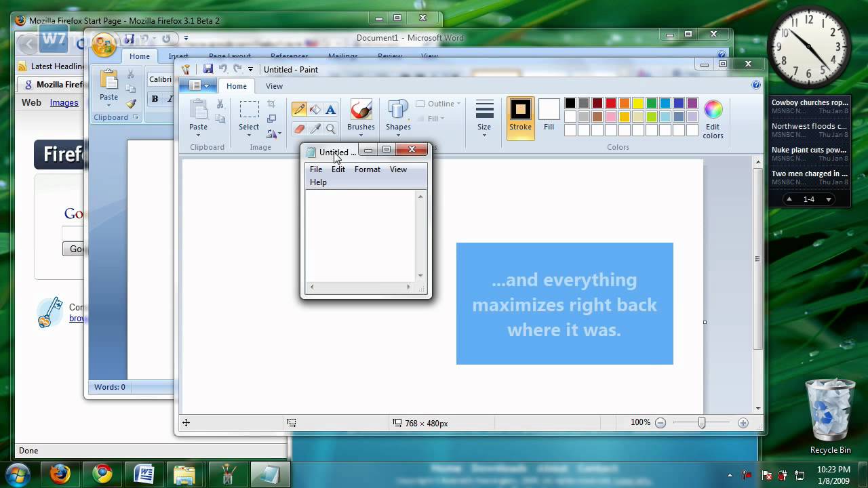The width and height of the screenshot is (868, 488).
Task: Open Customize Quick Access arrow in Paint
Action: pyautogui.click(x=250, y=69)
